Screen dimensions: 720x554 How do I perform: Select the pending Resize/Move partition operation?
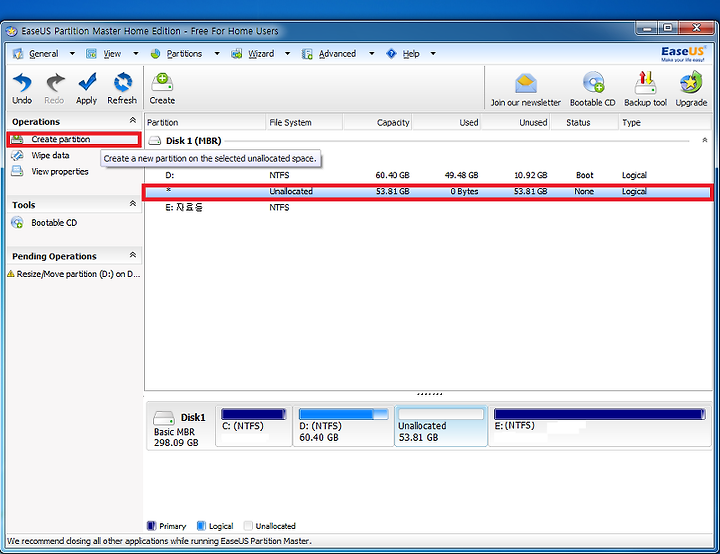(x=74, y=274)
